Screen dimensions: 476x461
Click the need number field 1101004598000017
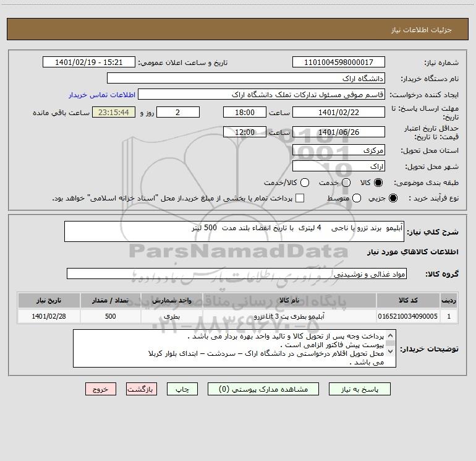(x=339, y=62)
